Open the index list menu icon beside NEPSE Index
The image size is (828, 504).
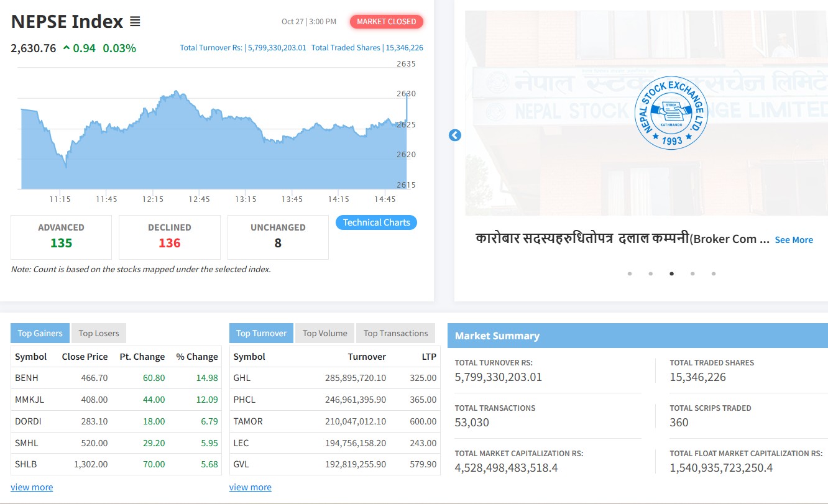click(135, 22)
